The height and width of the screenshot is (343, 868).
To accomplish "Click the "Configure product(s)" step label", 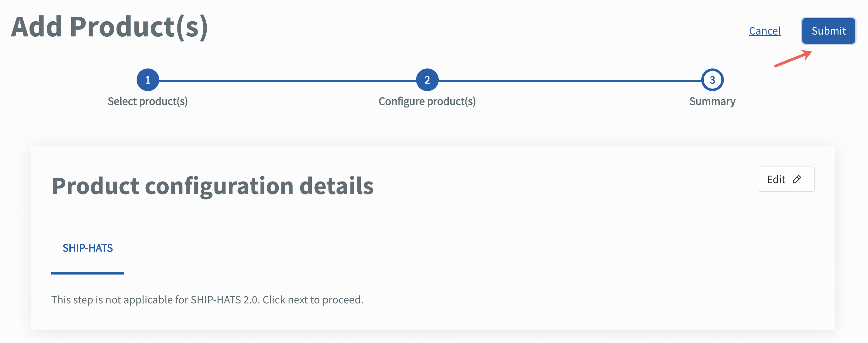I will (427, 101).
